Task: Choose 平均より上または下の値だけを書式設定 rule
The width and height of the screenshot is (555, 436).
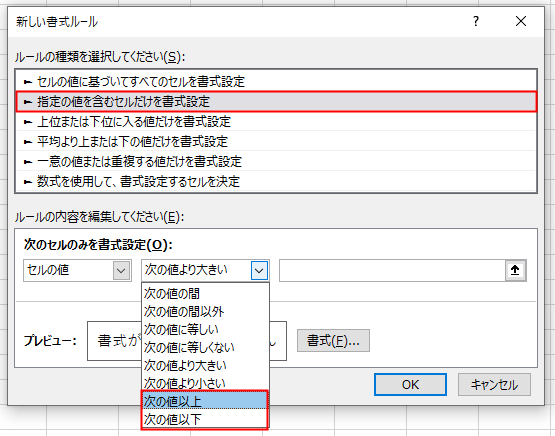Action: (x=276, y=142)
